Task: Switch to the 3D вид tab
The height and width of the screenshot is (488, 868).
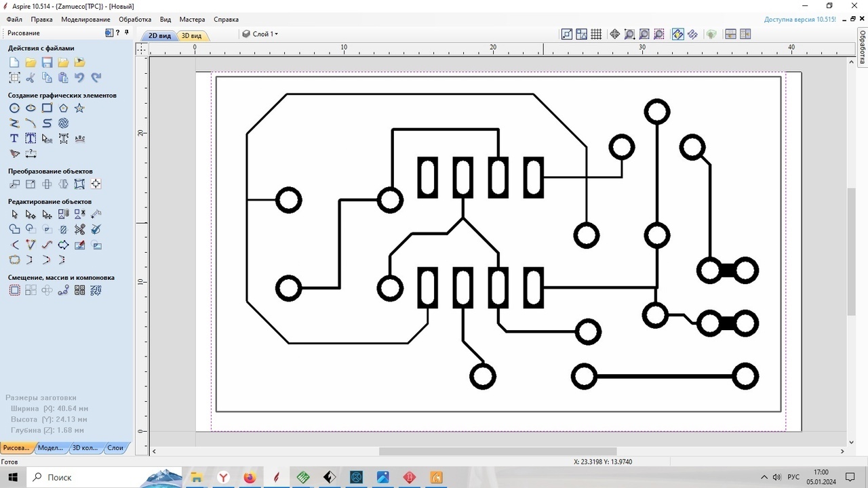Action: (x=191, y=35)
